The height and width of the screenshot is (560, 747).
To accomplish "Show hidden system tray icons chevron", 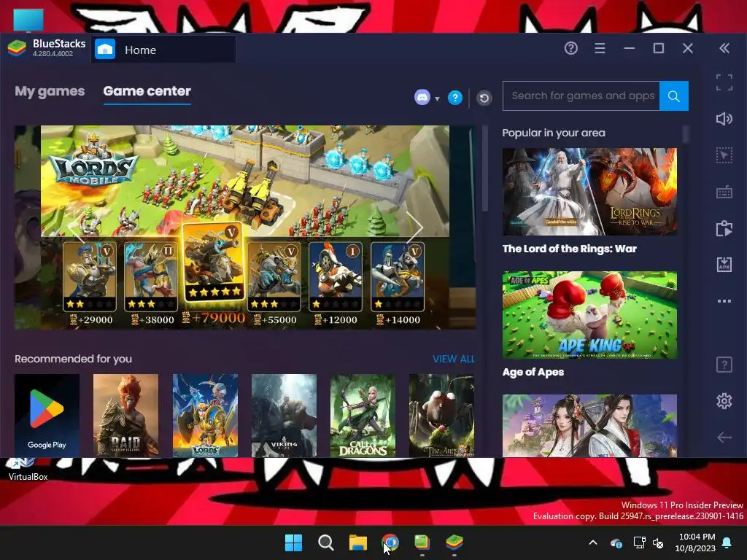I will (x=593, y=542).
